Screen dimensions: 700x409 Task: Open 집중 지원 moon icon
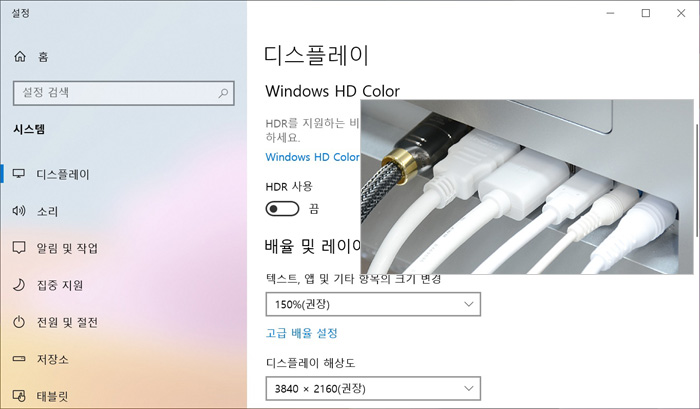19,285
